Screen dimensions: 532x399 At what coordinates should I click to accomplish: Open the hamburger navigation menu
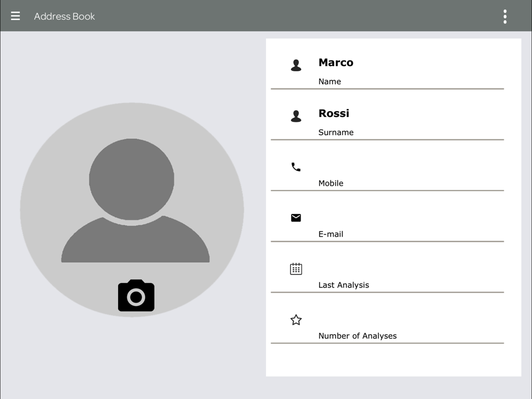tap(15, 16)
